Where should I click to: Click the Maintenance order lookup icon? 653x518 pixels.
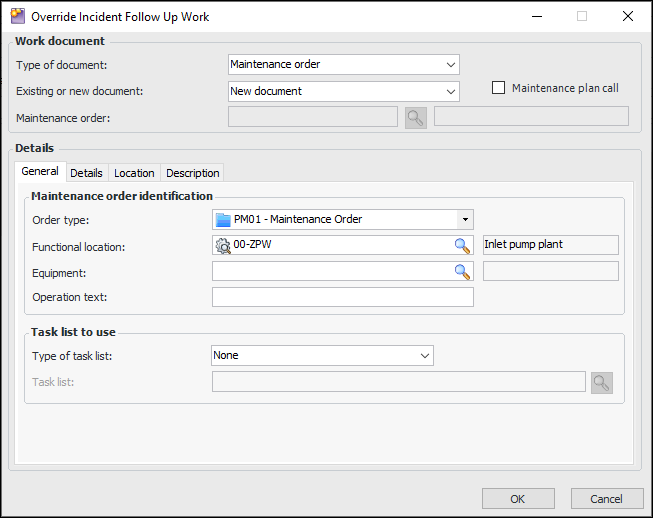(x=415, y=117)
